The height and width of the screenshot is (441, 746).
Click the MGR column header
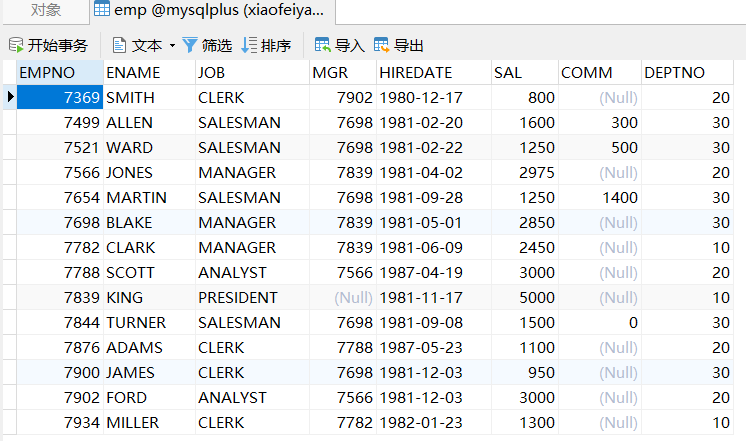343,72
